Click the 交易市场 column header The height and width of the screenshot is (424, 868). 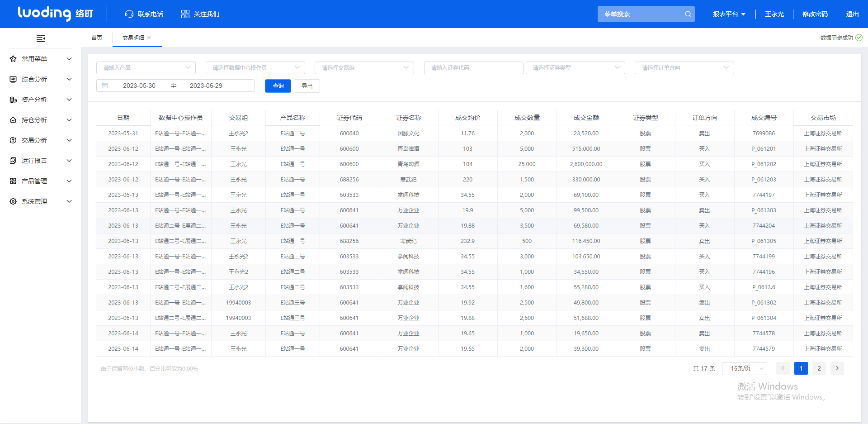pyautogui.click(x=823, y=118)
